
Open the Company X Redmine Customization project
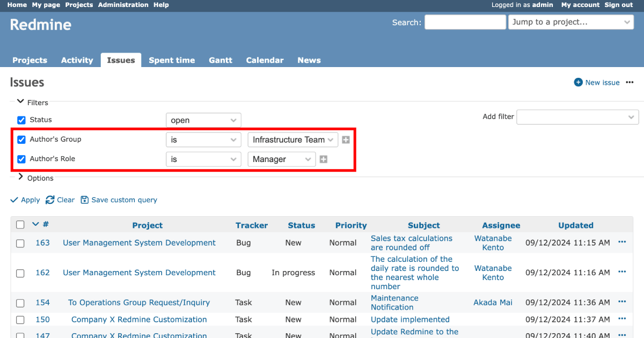click(138, 319)
